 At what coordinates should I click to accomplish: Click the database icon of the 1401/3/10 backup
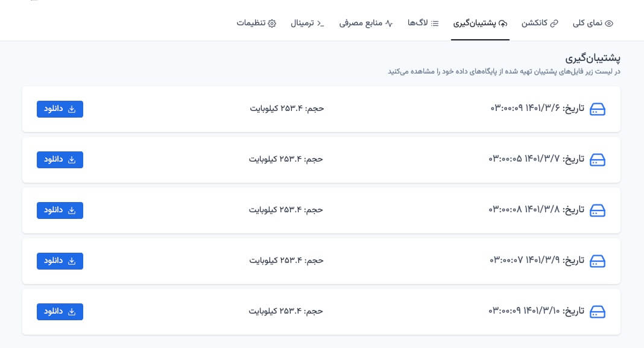[597, 312]
